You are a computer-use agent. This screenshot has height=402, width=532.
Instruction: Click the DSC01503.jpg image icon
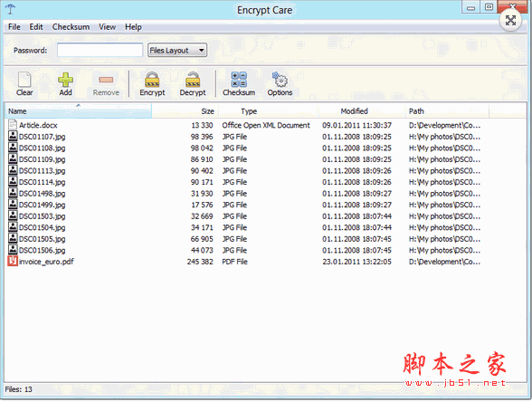pos(13,215)
